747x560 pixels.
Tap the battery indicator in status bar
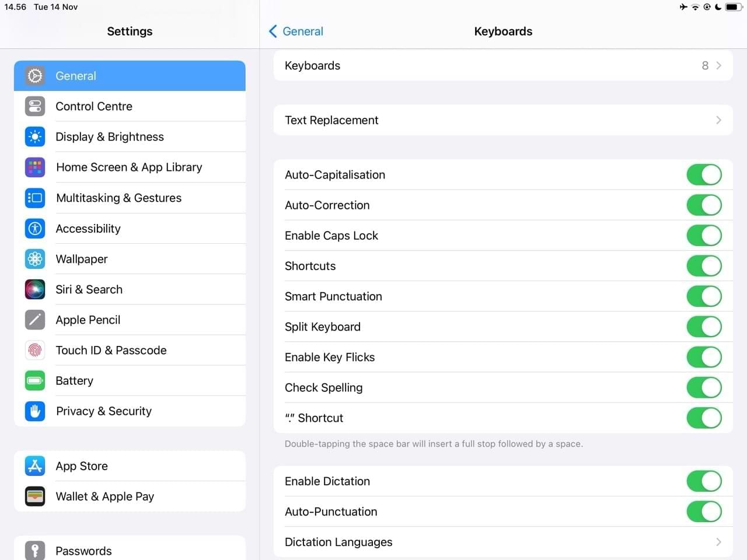[732, 7]
